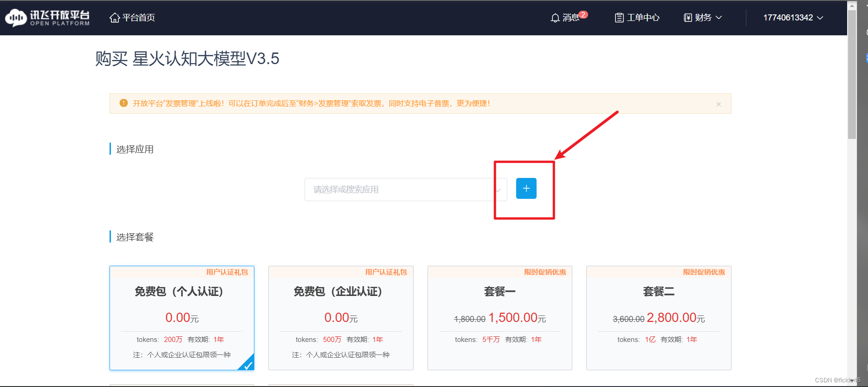Open account menu 17740613342

[793, 18]
